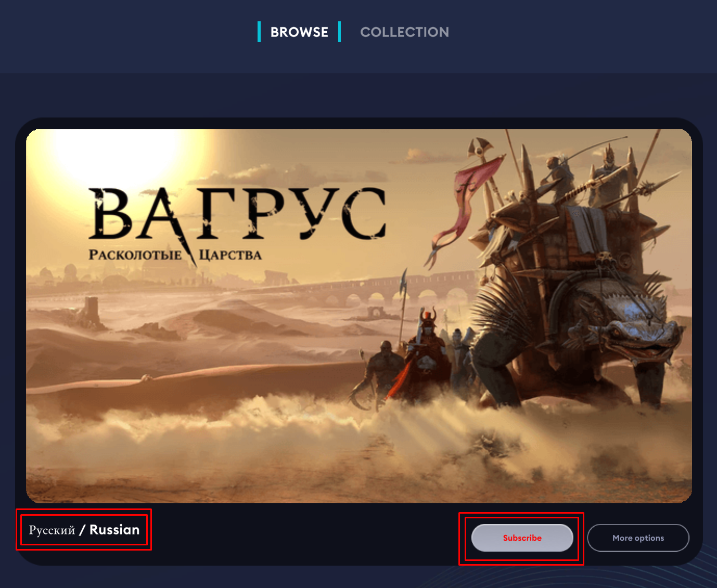Click the Русский / Russian mod title
The height and width of the screenshot is (588, 717).
[x=84, y=530]
